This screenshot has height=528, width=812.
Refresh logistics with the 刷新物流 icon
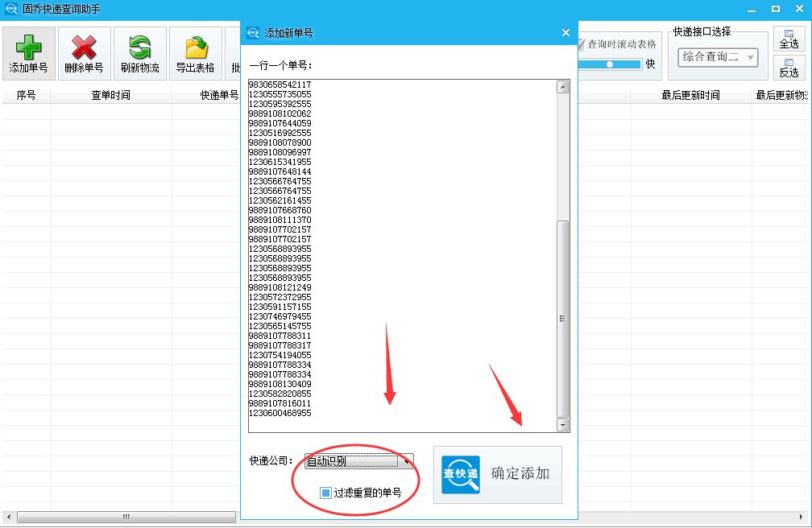pyautogui.click(x=139, y=47)
